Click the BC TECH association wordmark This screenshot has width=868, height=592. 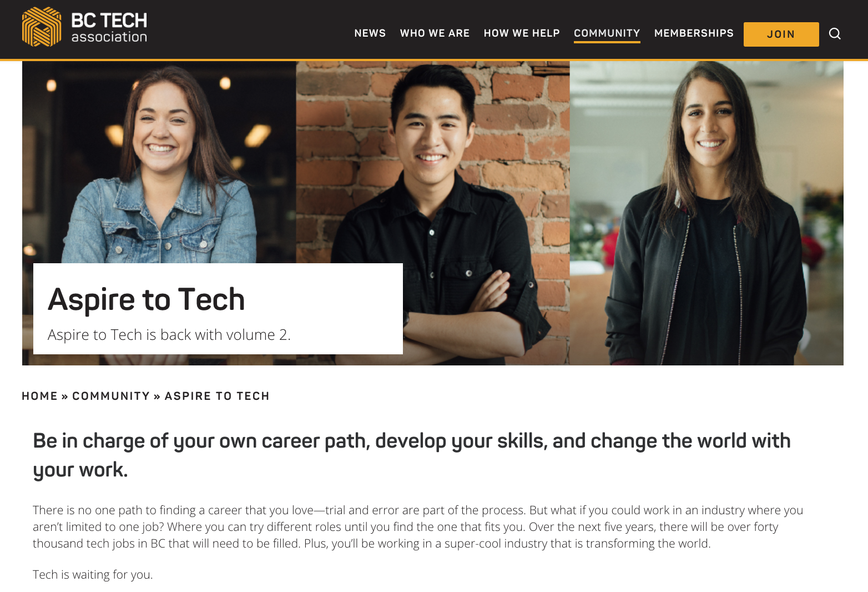pyautogui.click(x=109, y=28)
